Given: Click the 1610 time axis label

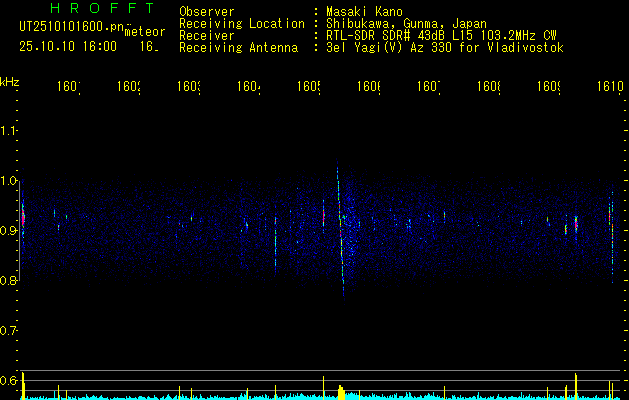Looking at the screenshot, I should point(611,86).
